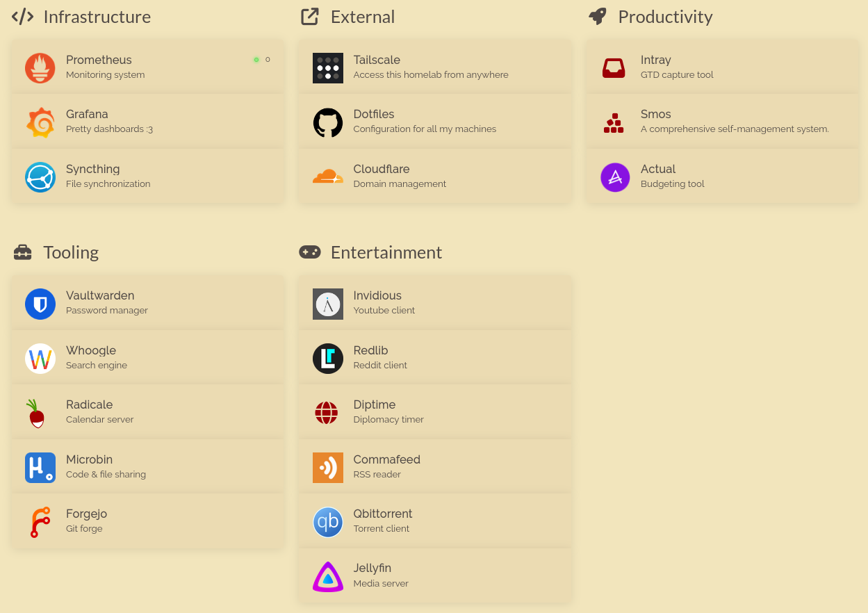Click 'A comprehensive self-management system.' text
Screen dimensions: 868x613
click(x=735, y=129)
